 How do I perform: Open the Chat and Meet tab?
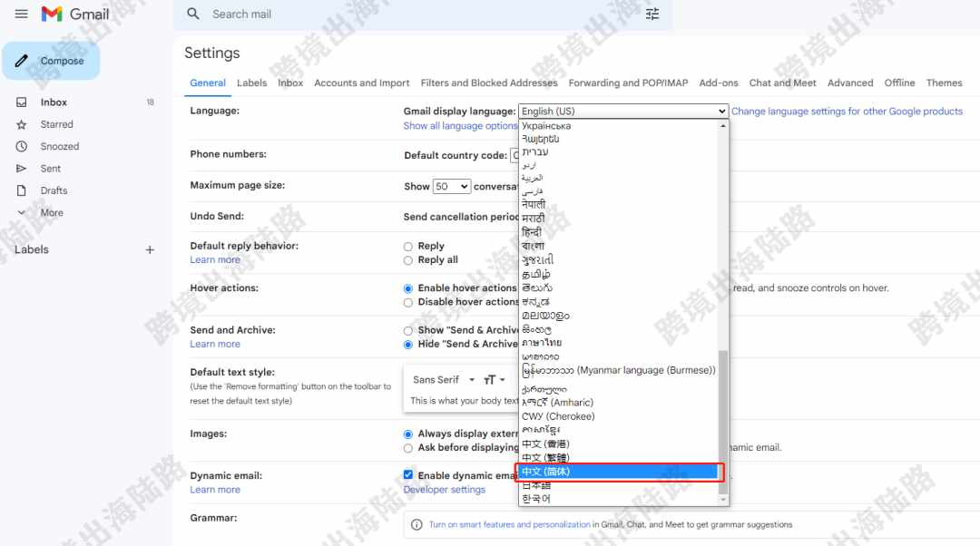pyautogui.click(x=782, y=83)
